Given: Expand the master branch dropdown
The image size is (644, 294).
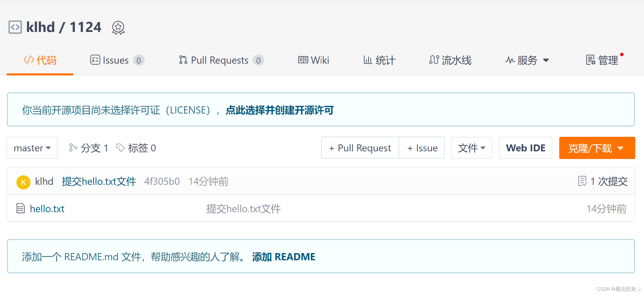Looking at the screenshot, I should click(32, 148).
